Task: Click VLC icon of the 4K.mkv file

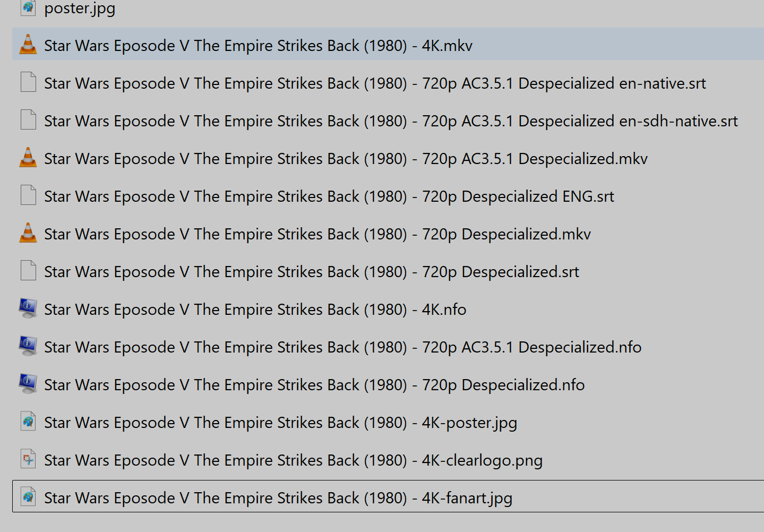Action: [x=28, y=45]
